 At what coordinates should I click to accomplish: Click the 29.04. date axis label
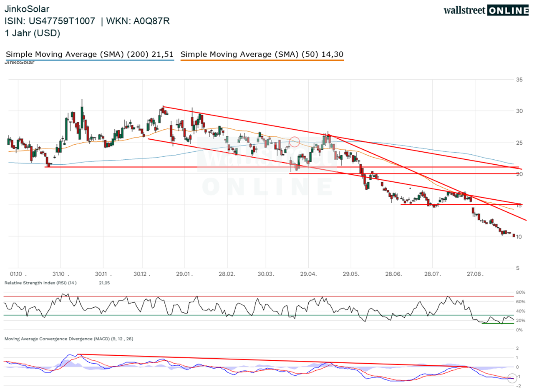tap(308, 274)
